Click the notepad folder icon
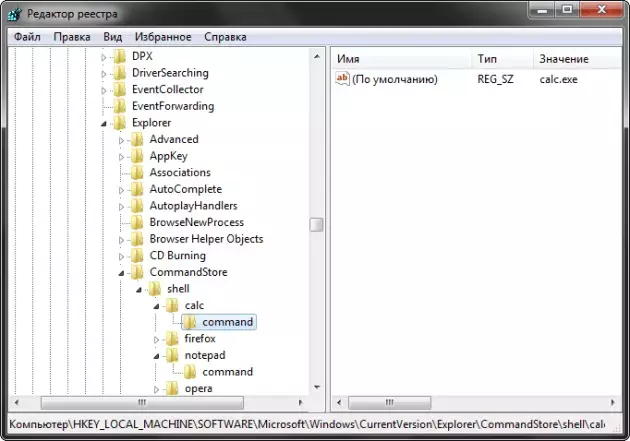Viewport: 630px width, 441px height. tap(172, 355)
